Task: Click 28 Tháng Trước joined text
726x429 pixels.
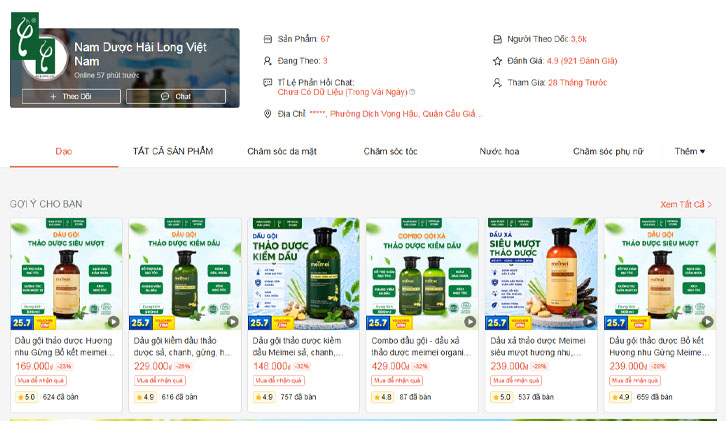Action: pos(577,83)
